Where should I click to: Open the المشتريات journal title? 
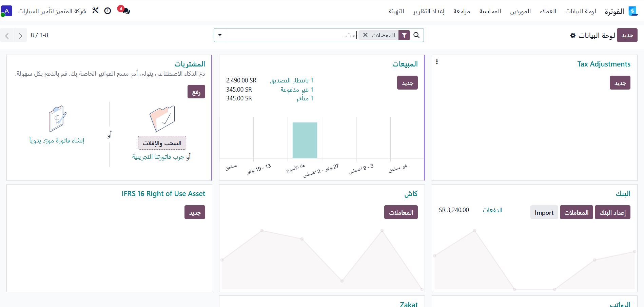(x=190, y=64)
